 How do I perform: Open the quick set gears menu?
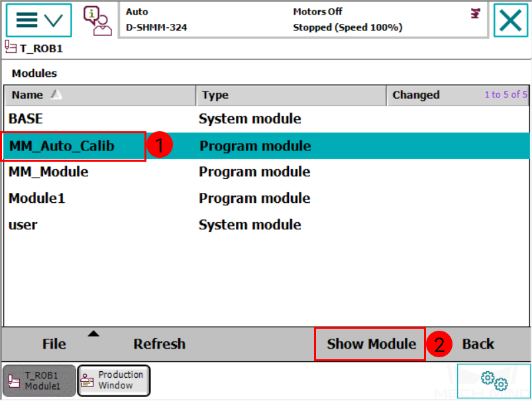point(494,380)
